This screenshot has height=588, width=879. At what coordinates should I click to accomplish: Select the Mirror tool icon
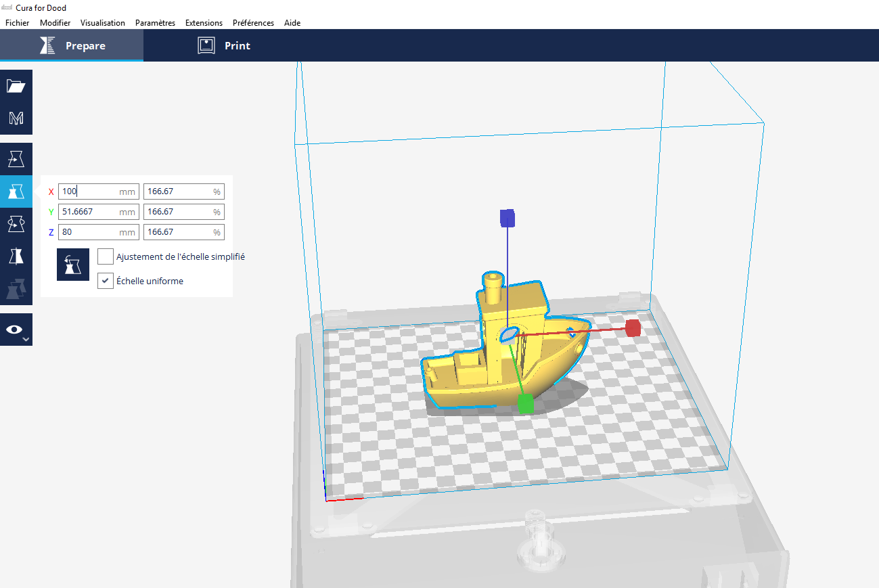click(x=16, y=256)
